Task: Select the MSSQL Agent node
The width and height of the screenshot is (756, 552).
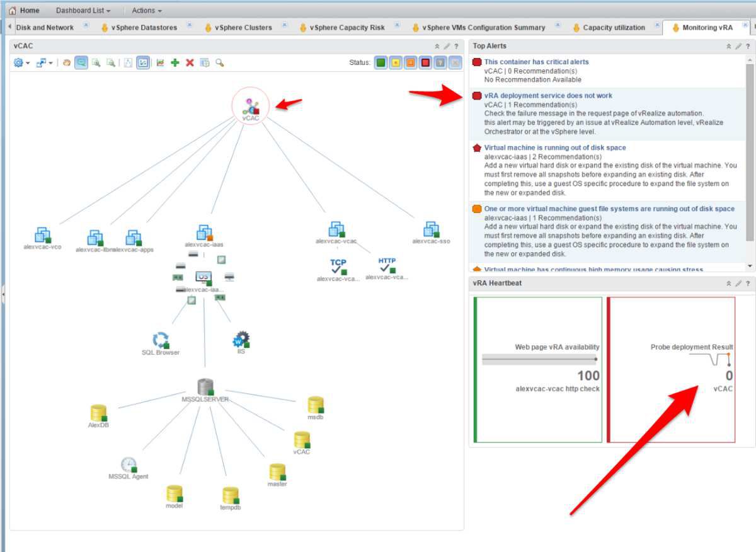Action: pyautogui.click(x=129, y=468)
